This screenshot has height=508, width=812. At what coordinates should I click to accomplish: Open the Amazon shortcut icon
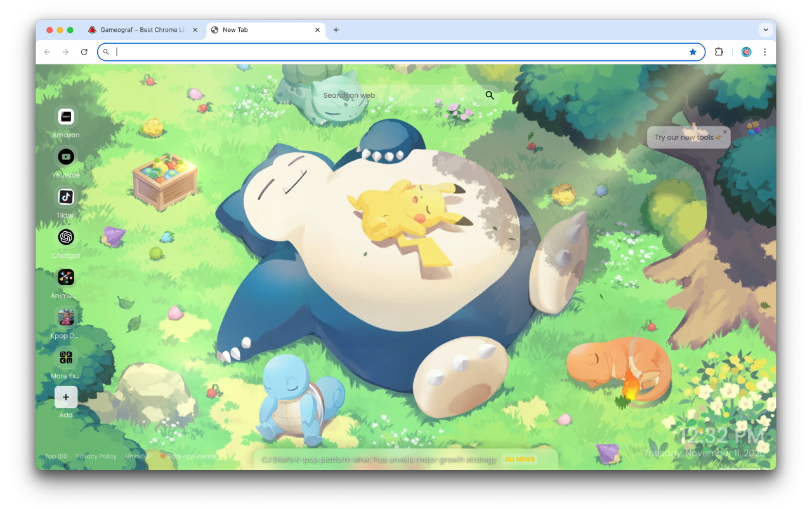tap(66, 117)
